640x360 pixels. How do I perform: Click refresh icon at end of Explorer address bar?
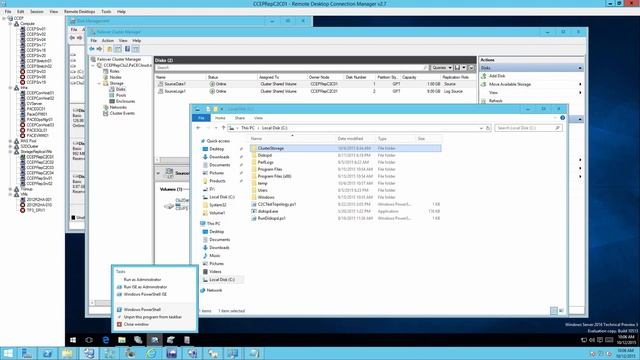[488, 128]
